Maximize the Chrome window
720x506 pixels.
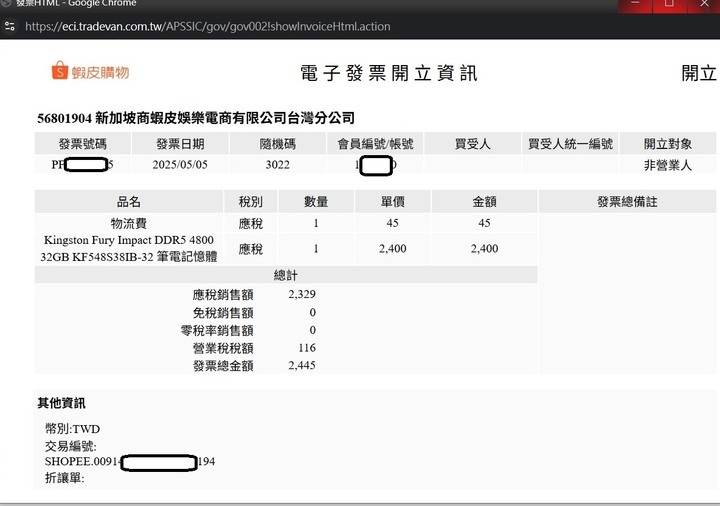click(669, 4)
